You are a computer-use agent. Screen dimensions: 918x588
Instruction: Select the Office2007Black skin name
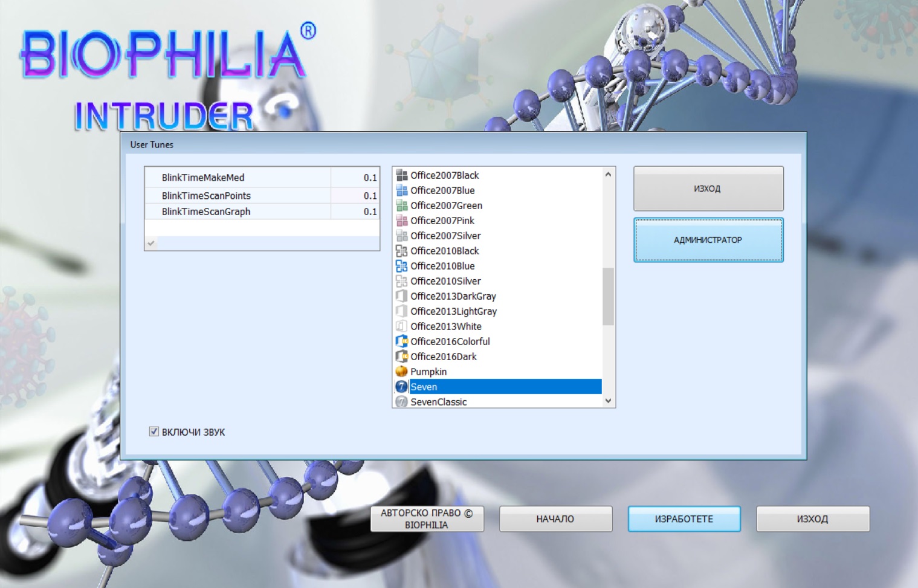click(x=445, y=175)
